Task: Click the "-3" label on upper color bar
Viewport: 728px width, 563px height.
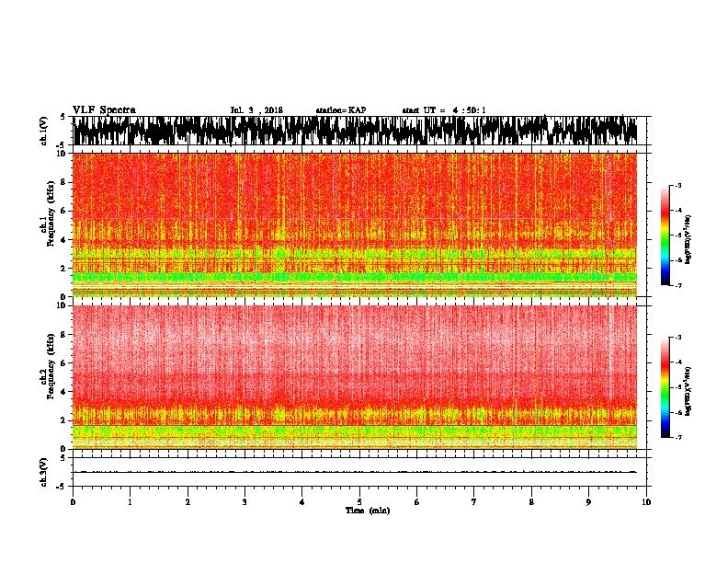Action: coord(678,186)
